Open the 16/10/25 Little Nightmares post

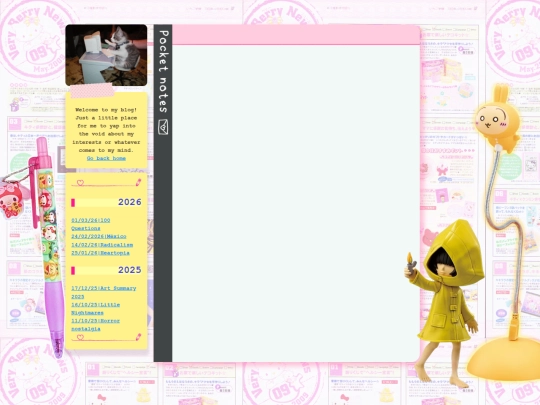(x=96, y=309)
